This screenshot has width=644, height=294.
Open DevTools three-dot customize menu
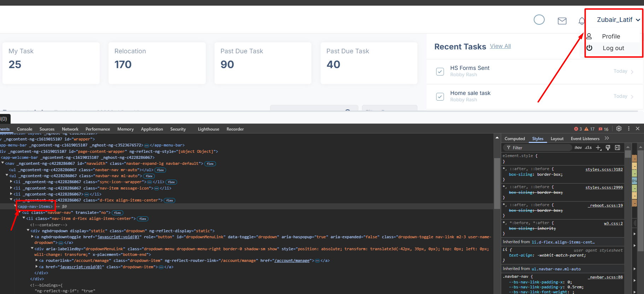point(629,129)
